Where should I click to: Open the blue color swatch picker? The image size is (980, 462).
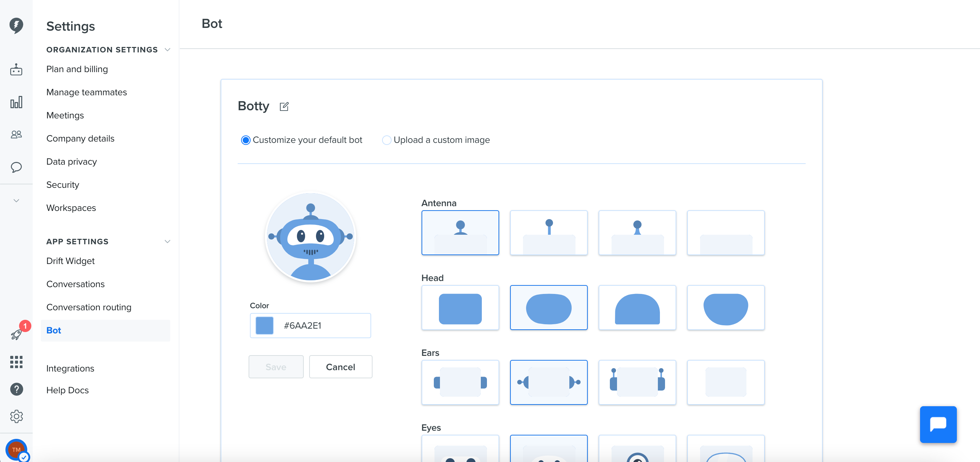(x=264, y=326)
